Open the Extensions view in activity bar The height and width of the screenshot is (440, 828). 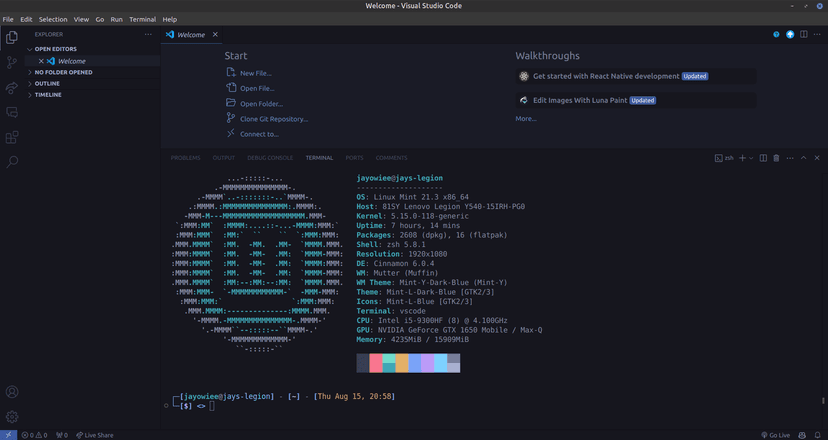point(12,137)
